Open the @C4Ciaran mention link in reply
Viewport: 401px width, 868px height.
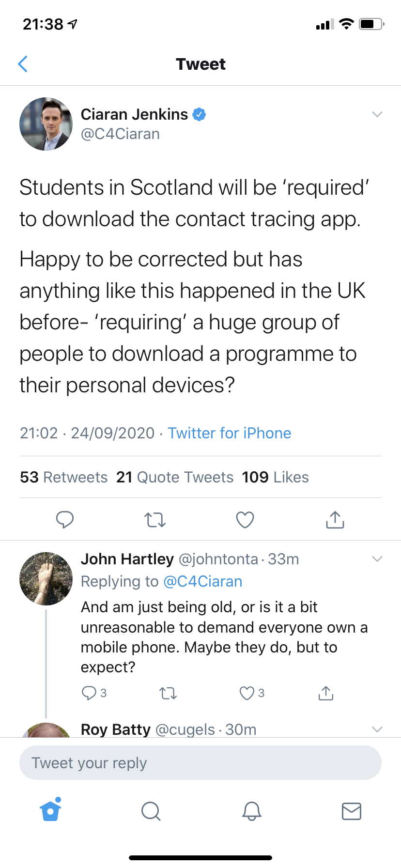click(x=203, y=581)
